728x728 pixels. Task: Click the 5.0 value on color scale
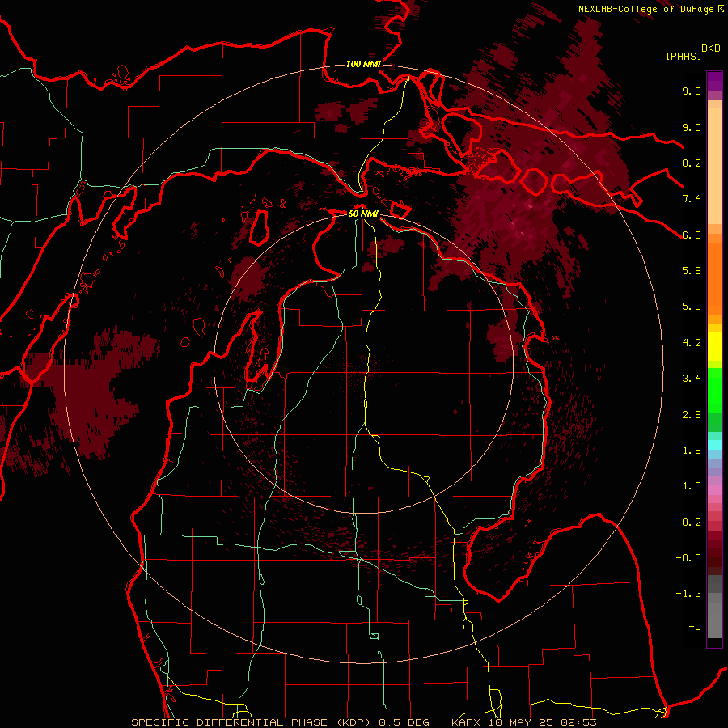(692, 307)
